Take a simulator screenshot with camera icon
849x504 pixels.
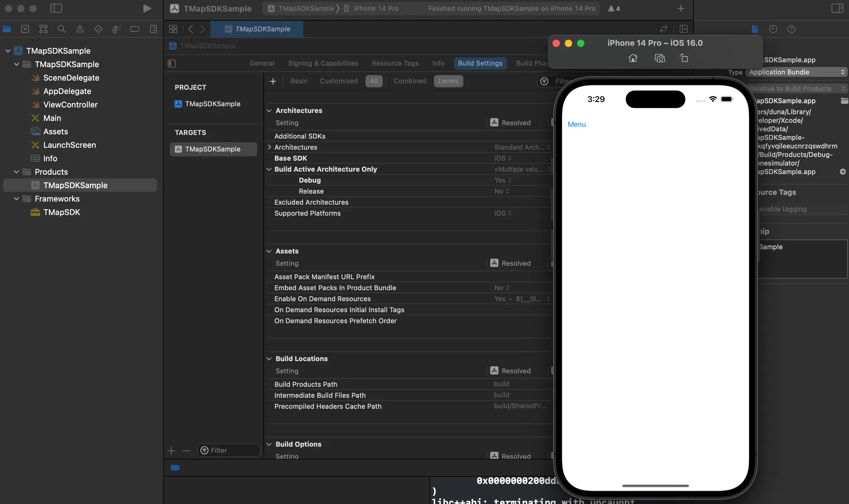click(x=660, y=58)
